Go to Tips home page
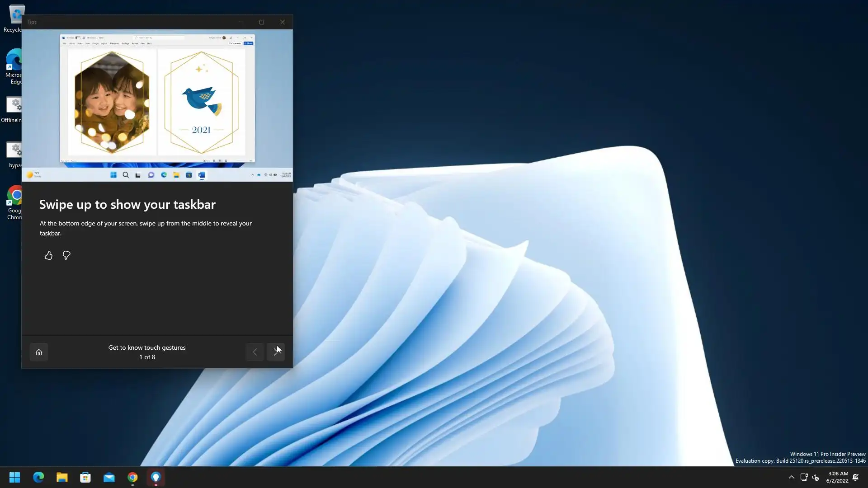The width and height of the screenshot is (868, 488). coord(39,352)
